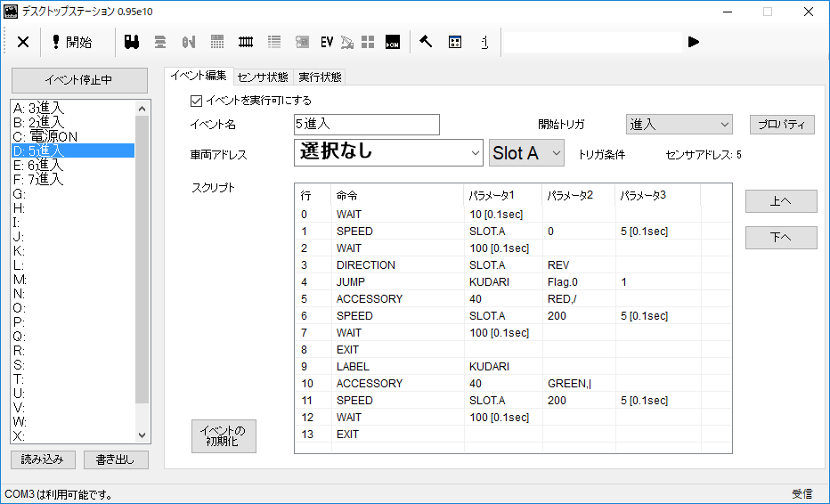The width and height of the screenshot is (830, 504).
Task: Select empty event slot 'M:' in list
Action: pyautogui.click(x=73, y=280)
